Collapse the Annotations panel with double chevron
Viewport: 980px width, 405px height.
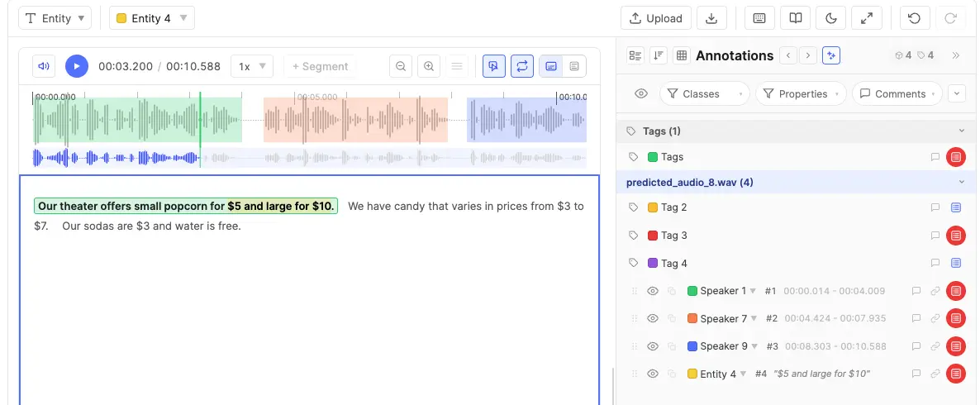pos(956,55)
